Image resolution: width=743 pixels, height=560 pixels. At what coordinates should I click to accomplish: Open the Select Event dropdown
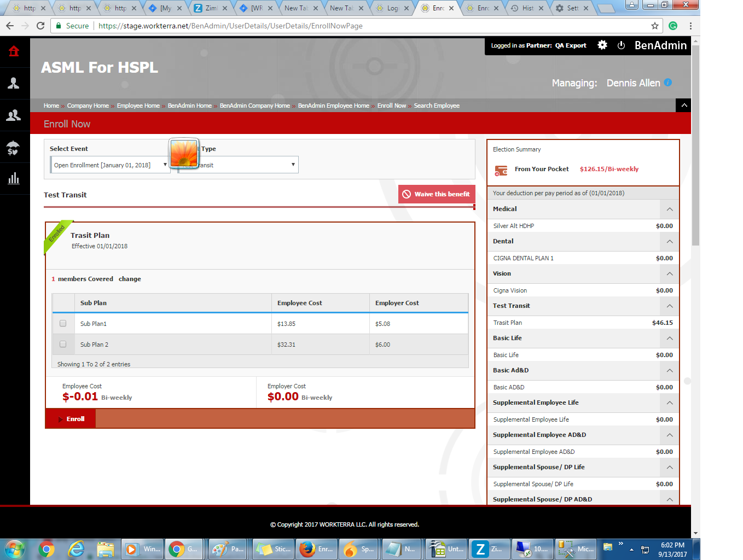click(x=109, y=165)
